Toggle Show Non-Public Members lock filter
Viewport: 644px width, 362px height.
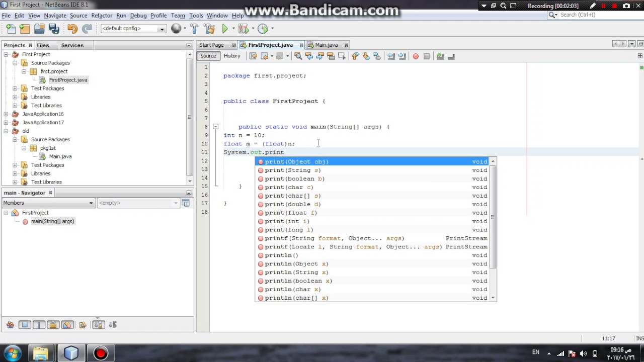tap(53, 325)
